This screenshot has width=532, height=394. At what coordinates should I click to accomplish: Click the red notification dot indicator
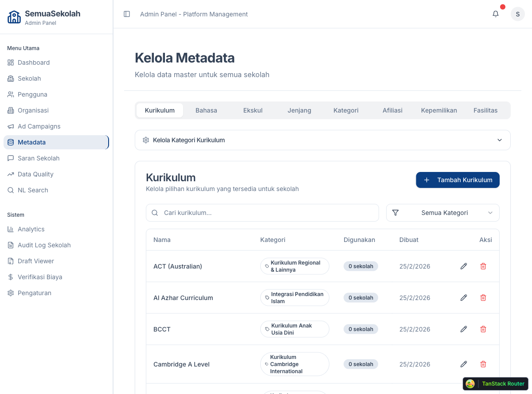click(503, 7)
